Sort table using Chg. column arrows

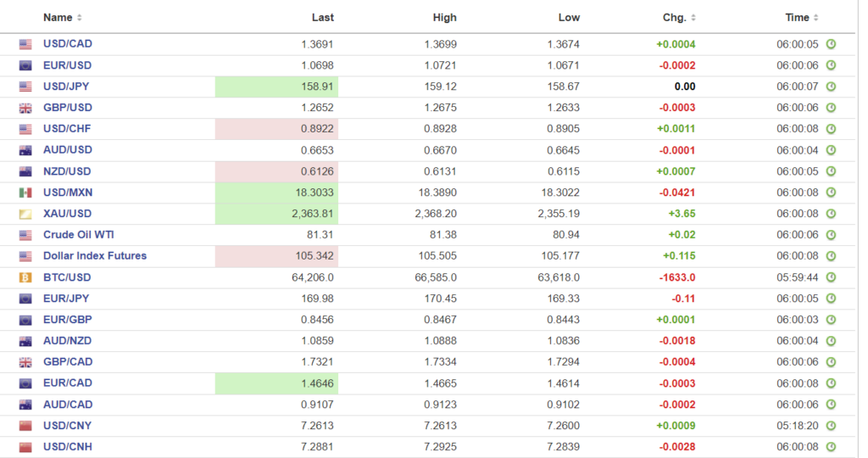[x=693, y=18]
